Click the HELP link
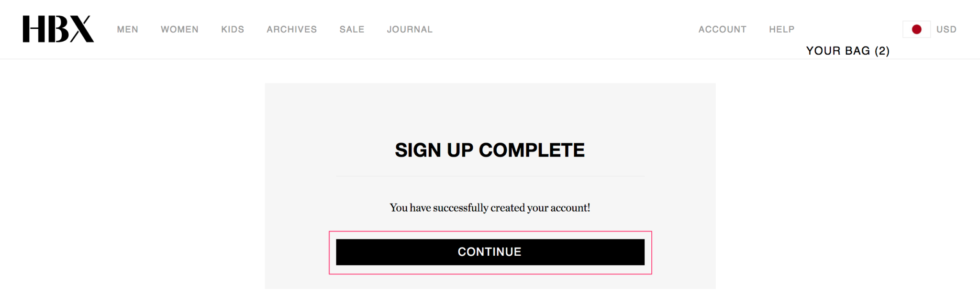The image size is (980, 308). (781, 29)
